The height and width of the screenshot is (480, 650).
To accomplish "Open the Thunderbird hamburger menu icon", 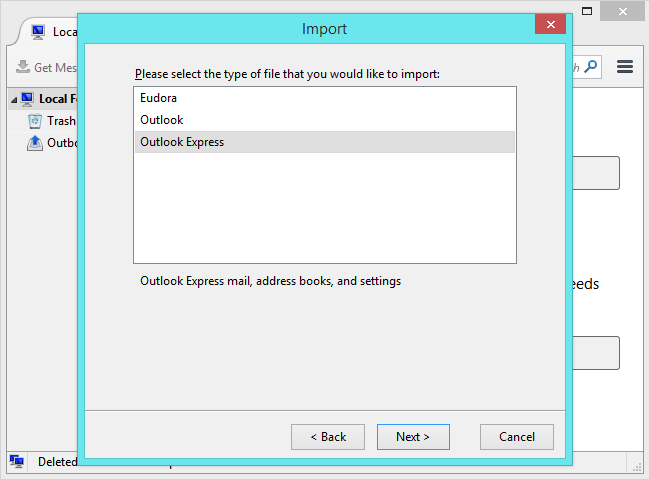I will tap(625, 67).
